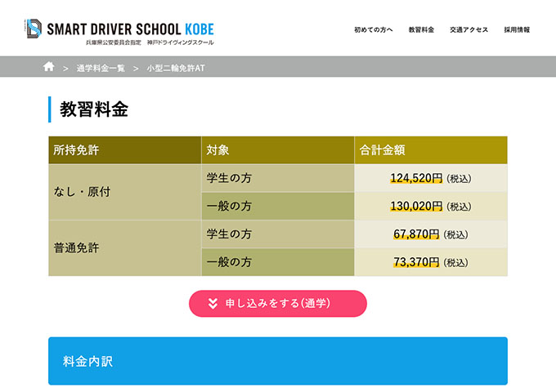Click the double chevron icon in apply button

[x=213, y=303]
